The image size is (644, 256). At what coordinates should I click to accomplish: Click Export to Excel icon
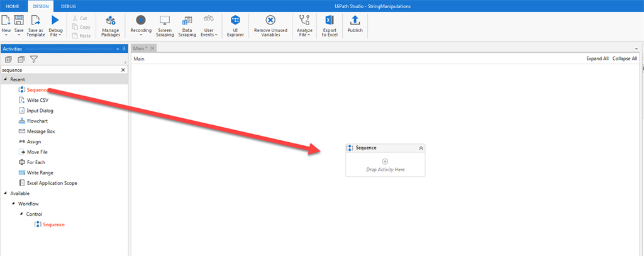click(x=330, y=20)
